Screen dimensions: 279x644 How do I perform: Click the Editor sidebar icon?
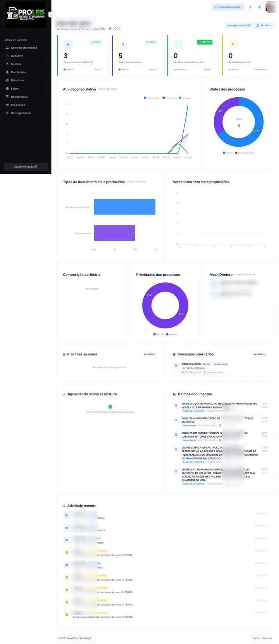click(7, 89)
